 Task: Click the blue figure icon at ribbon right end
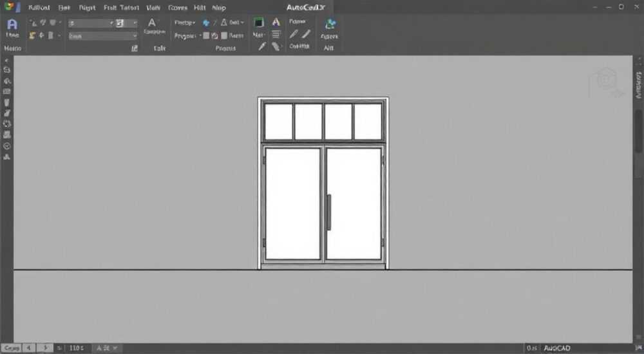tap(330, 24)
